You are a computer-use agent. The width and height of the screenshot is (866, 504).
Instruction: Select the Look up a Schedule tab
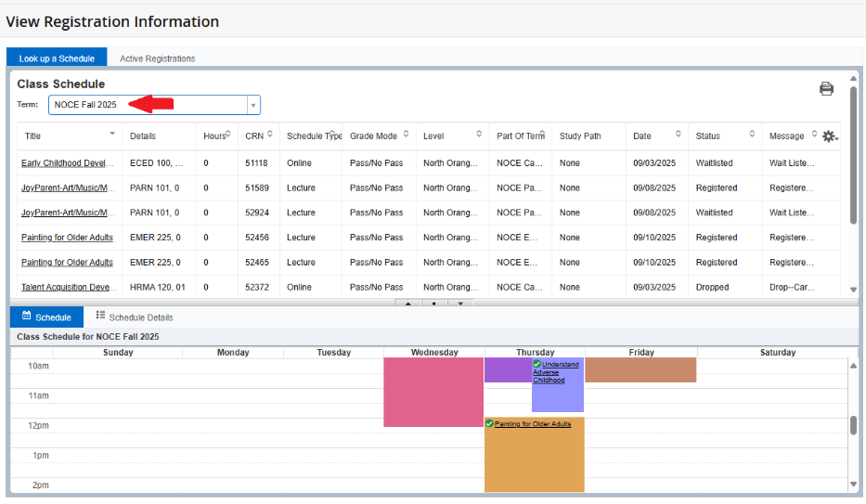[57, 58]
